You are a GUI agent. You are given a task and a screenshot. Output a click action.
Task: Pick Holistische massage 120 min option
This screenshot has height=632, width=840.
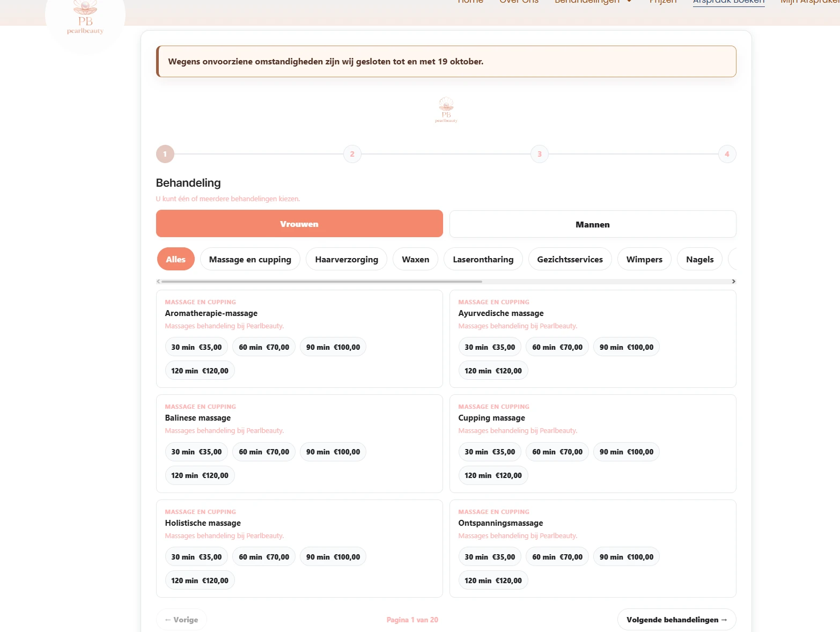200,580
